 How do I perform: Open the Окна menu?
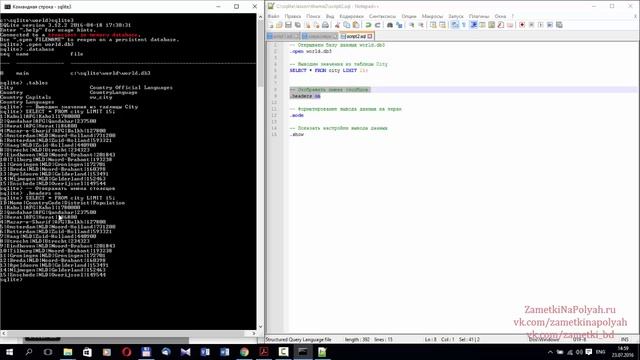click(500, 16)
